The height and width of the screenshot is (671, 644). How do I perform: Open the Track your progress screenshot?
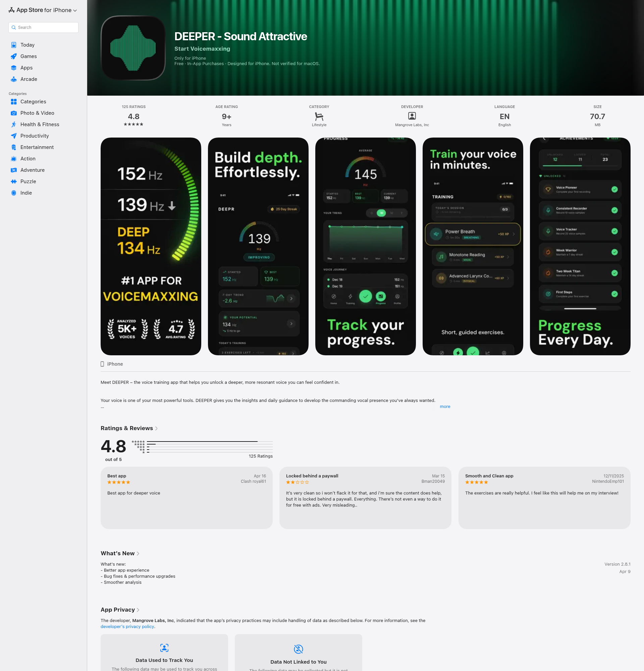366,247
